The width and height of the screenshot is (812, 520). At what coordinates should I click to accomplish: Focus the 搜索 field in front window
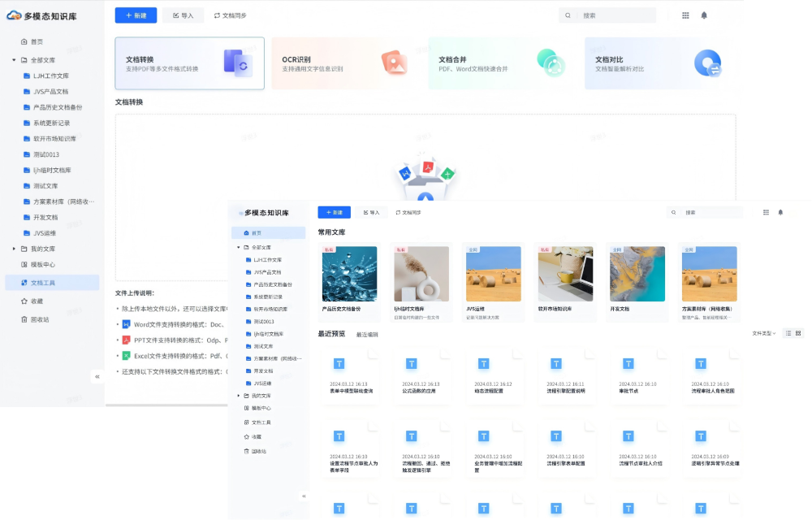point(705,212)
